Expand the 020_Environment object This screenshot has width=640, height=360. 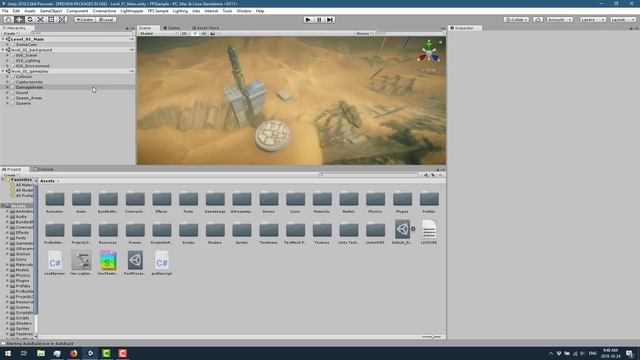[7, 66]
